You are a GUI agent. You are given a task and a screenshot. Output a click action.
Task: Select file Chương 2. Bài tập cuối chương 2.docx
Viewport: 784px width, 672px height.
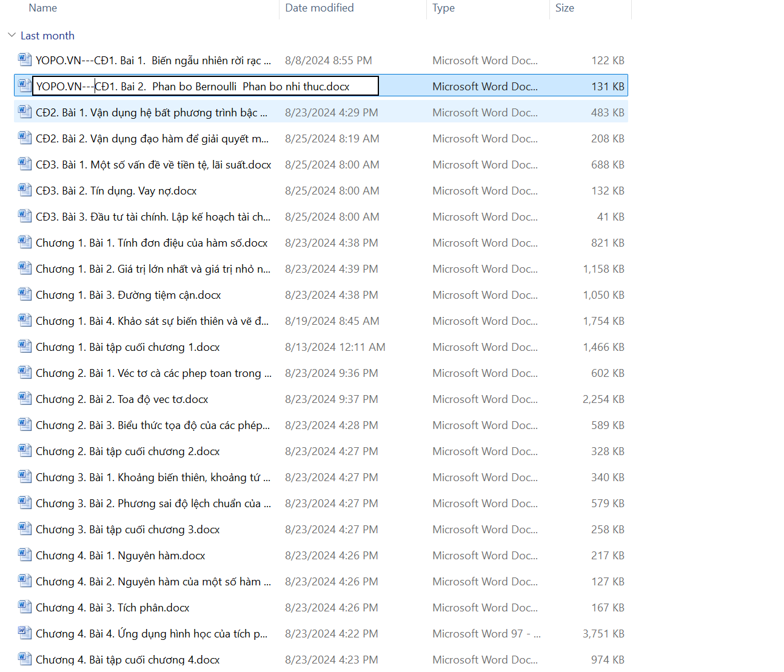pyautogui.click(x=128, y=451)
